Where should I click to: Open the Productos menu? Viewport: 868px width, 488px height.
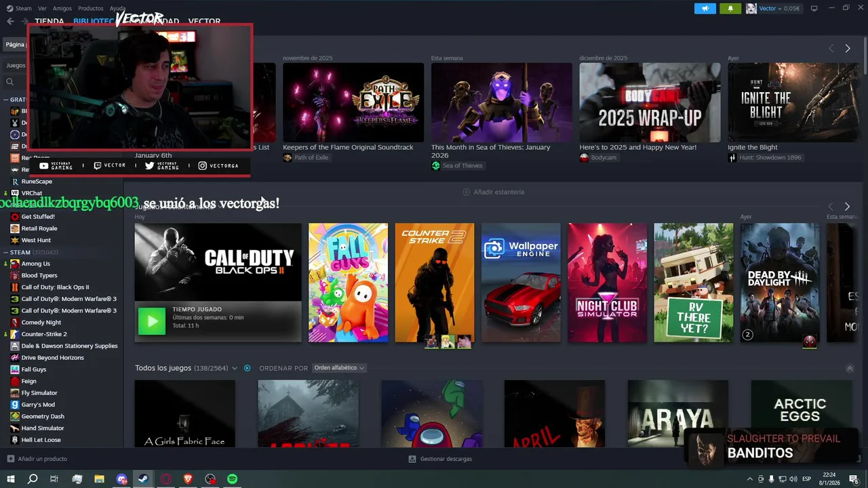pyautogui.click(x=90, y=8)
